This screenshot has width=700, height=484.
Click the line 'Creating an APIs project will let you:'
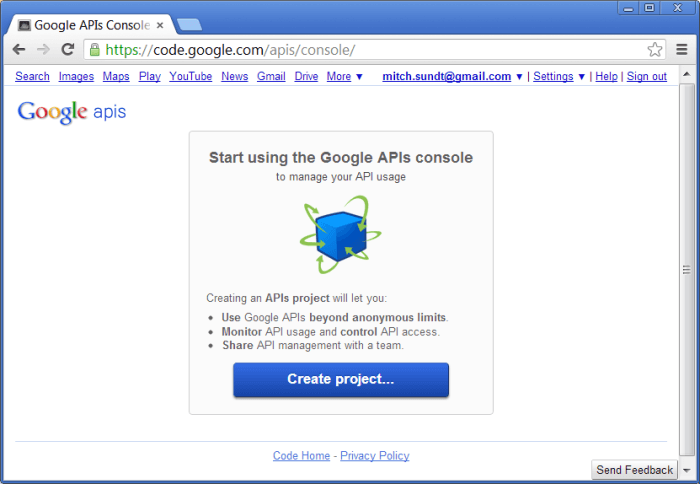(296, 298)
